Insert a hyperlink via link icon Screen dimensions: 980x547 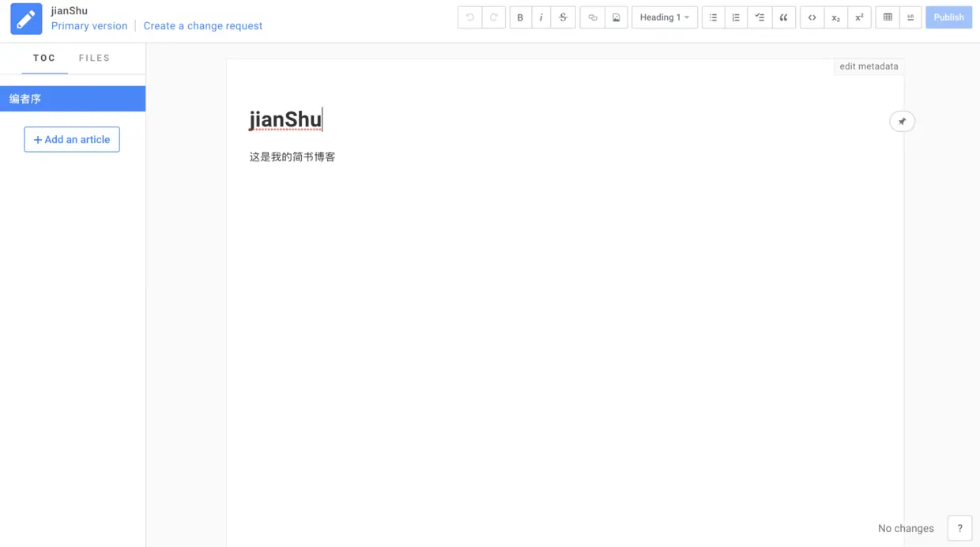pyautogui.click(x=592, y=17)
